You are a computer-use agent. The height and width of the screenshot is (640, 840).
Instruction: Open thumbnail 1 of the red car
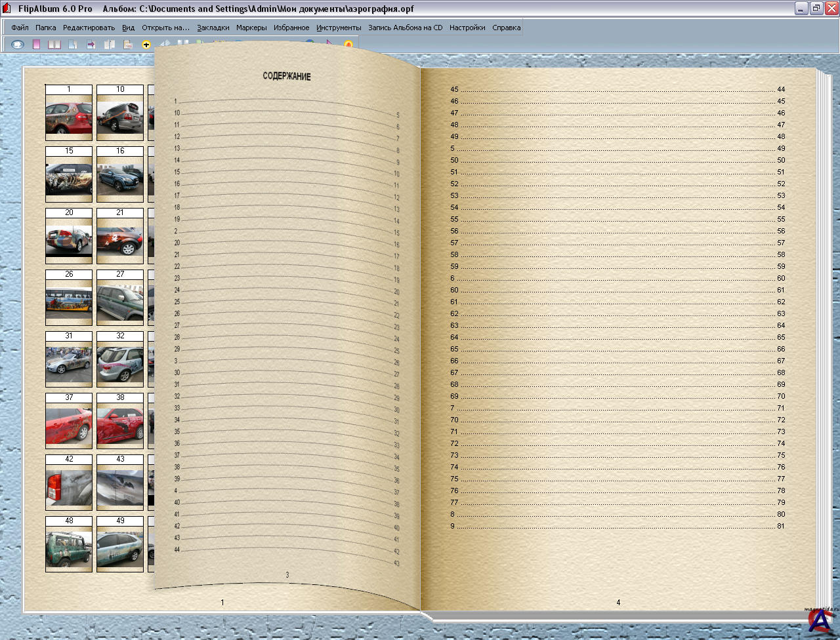pos(69,117)
